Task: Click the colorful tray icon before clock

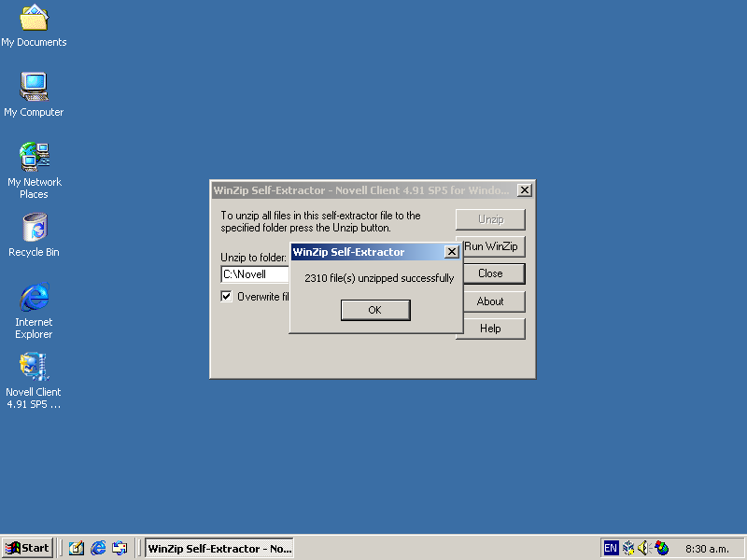Action: (661, 548)
